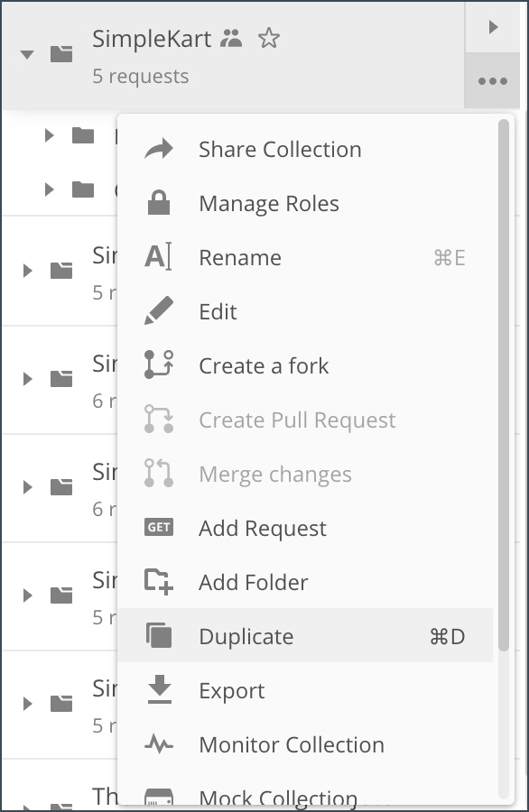Click the Create a fork icon
This screenshot has width=529, height=812.
pyautogui.click(x=159, y=365)
